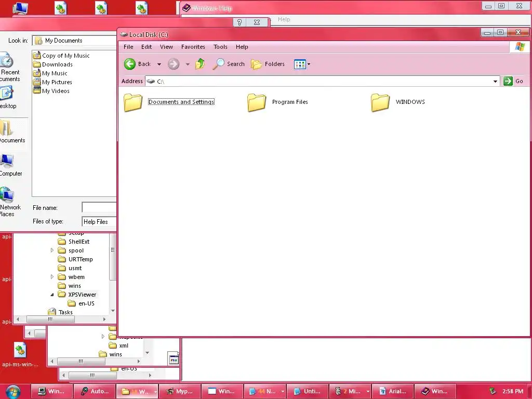Select the Documents and Settings folder icon

click(x=133, y=102)
